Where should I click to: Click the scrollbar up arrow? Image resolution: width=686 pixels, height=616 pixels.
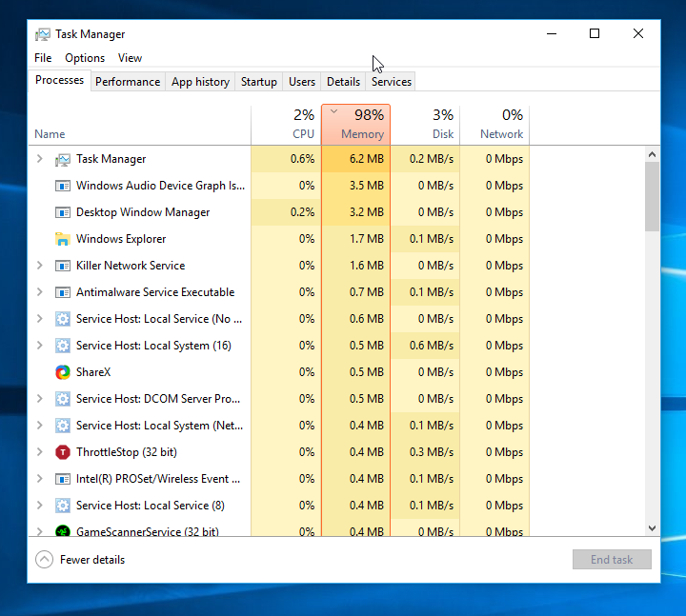652,154
